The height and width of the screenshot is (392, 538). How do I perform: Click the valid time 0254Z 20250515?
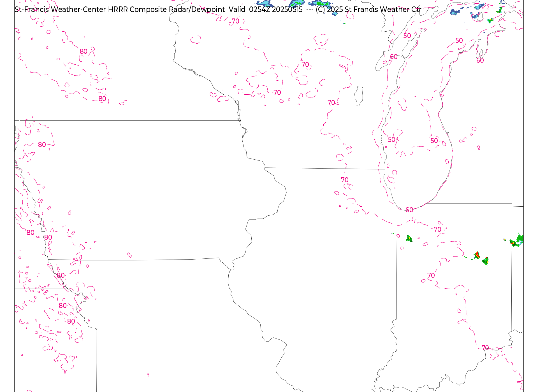click(276, 10)
